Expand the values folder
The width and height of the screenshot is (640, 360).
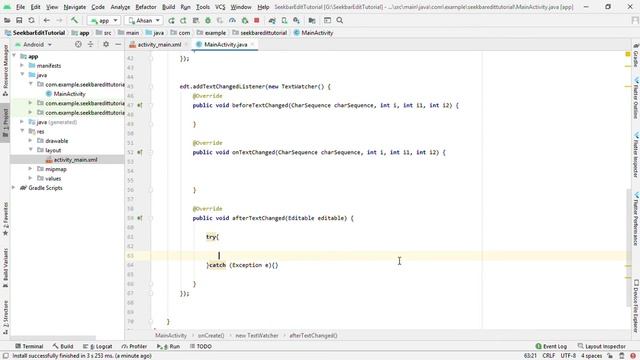coord(30,178)
